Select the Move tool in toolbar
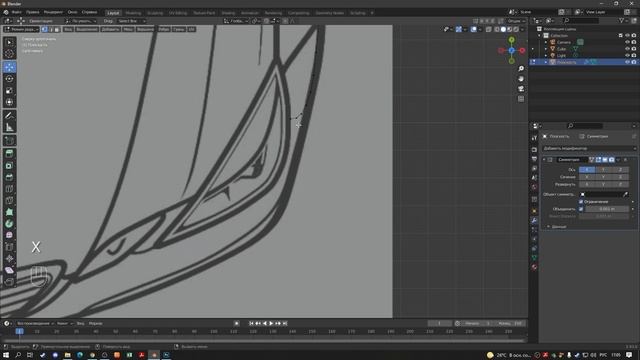The width and height of the screenshot is (640, 360). 9,67
